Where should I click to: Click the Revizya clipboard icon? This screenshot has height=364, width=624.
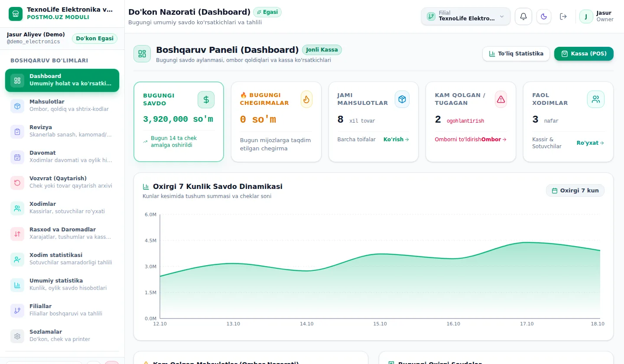coord(17,132)
